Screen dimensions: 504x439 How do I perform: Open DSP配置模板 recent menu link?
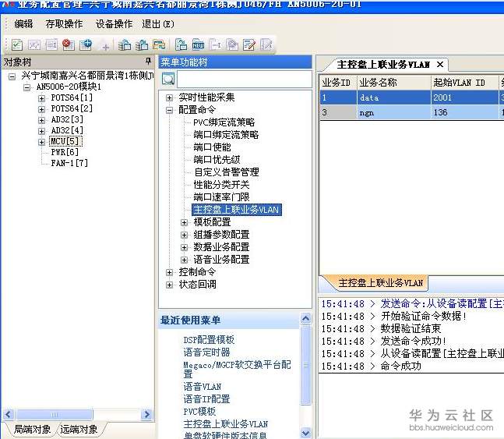point(209,339)
